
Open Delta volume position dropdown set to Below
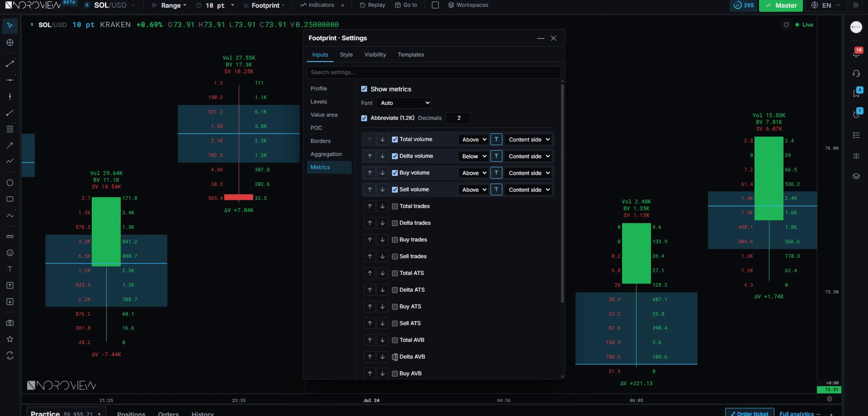tap(473, 156)
